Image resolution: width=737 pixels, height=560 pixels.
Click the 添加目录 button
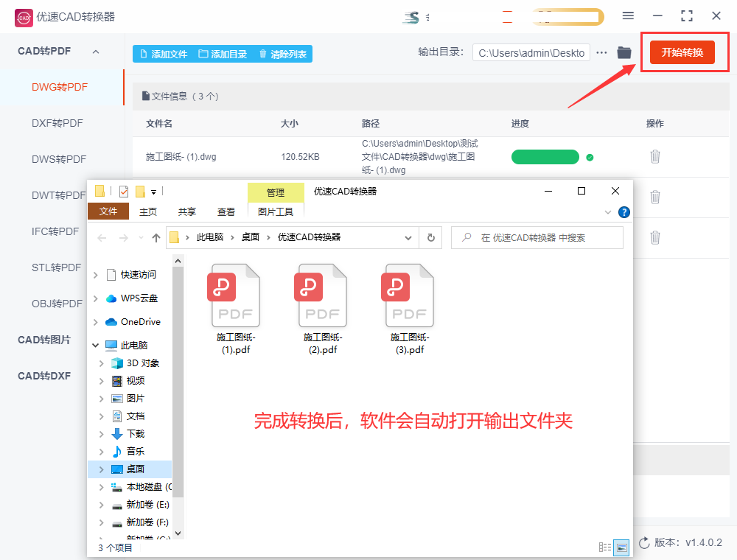tap(223, 54)
